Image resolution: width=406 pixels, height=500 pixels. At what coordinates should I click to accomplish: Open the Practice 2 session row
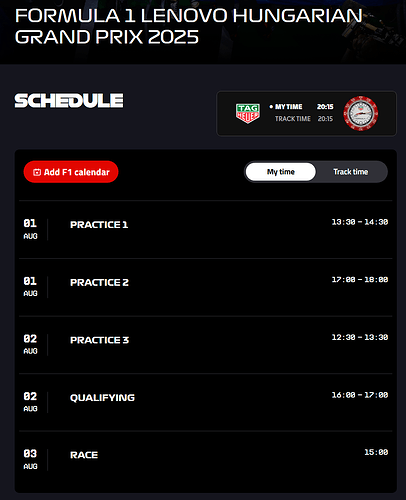pyautogui.click(x=206, y=287)
